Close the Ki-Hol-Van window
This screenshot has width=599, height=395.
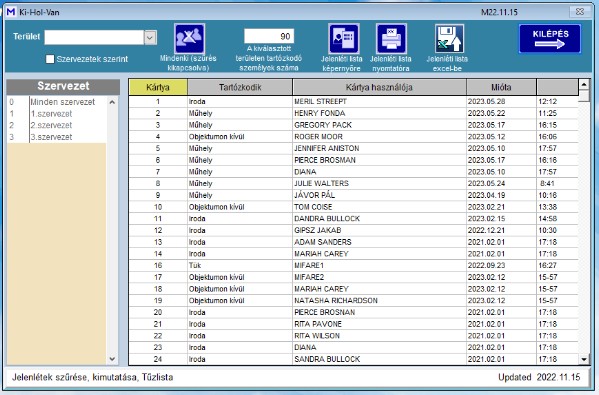(x=580, y=11)
